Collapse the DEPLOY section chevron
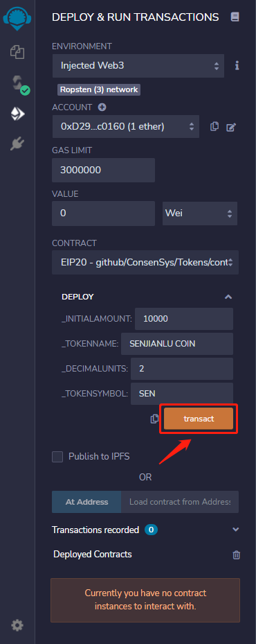Image resolution: width=256 pixels, height=644 pixels. click(x=228, y=297)
